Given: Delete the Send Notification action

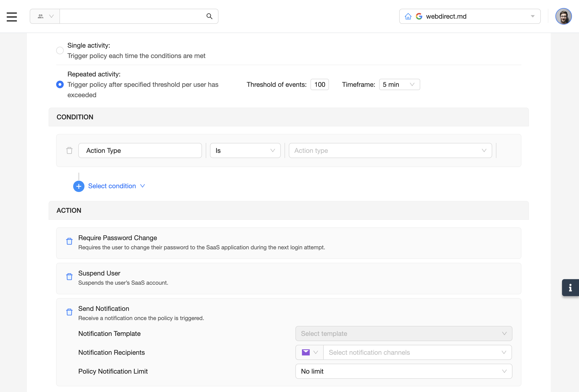Looking at the screenshot, I should click(69, 312).
